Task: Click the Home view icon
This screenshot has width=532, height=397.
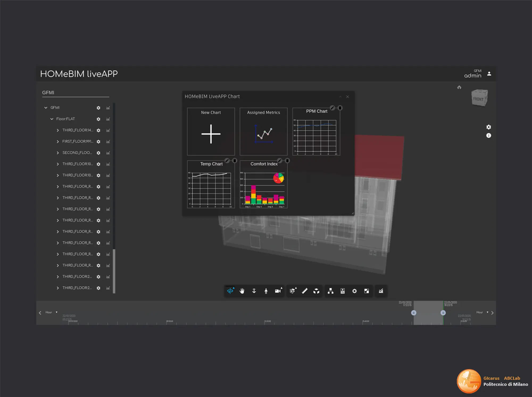Action: [459, 87]
